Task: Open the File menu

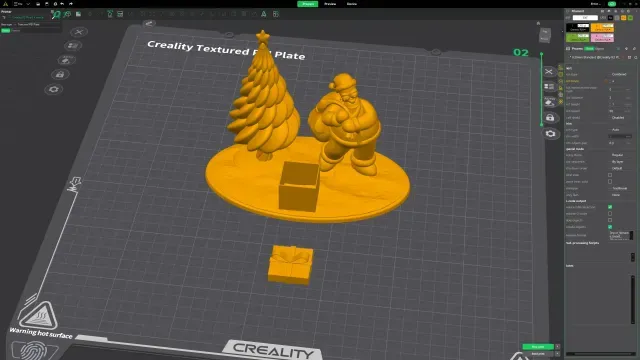Action: tap(18, 4)
